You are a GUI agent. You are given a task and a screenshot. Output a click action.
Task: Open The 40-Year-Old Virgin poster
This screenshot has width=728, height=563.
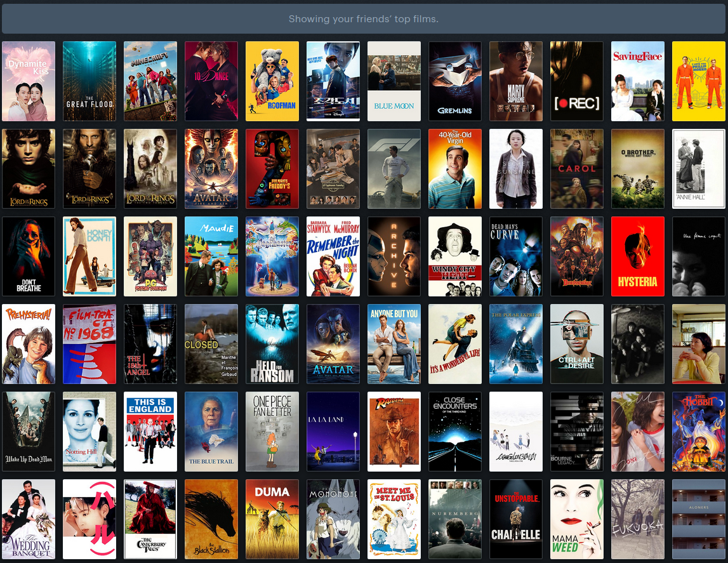click(455, 169)
